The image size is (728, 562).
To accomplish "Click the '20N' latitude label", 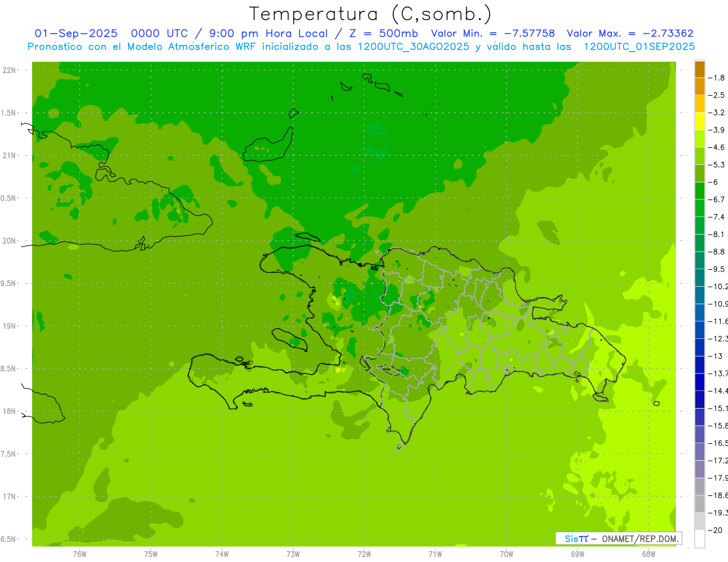I will [x=8, y=241].
